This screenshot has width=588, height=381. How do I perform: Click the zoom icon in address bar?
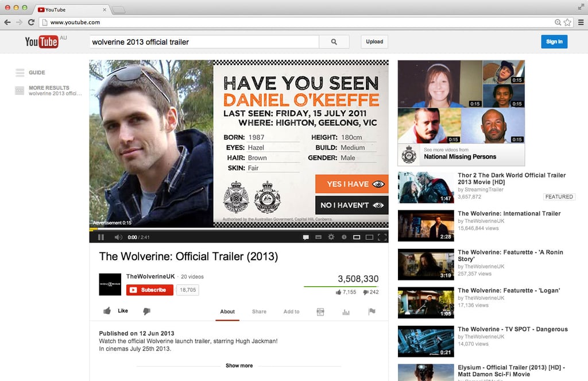click(558, 22)
